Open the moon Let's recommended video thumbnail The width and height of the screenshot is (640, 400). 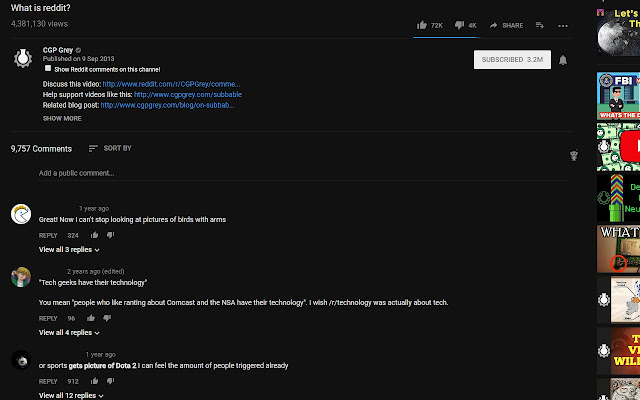tap(618, 32)
